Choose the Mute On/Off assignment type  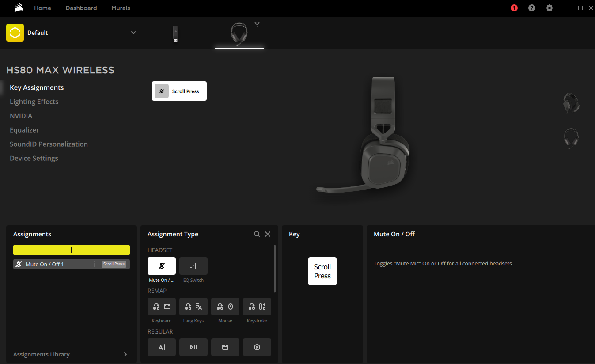pos(162,266)
